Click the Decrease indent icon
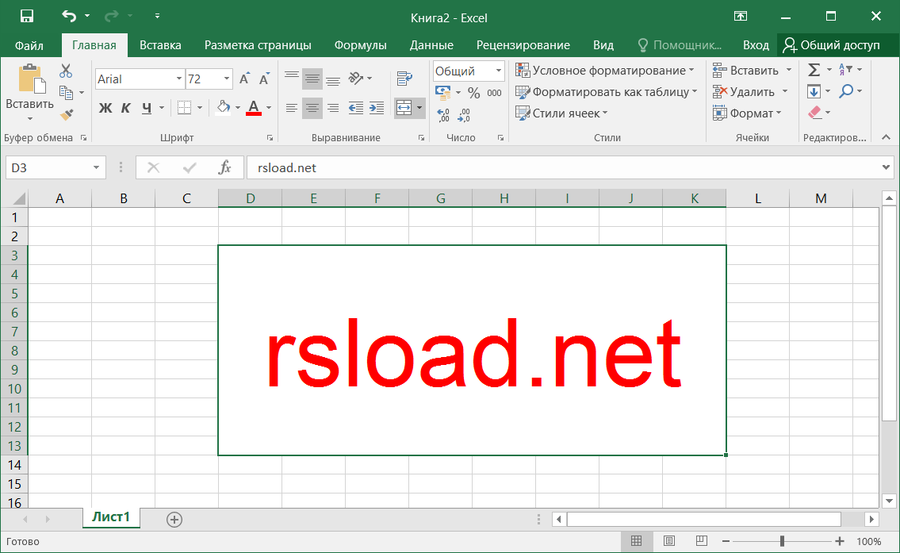This screenshot has width=900, height=553. point(356,107)
